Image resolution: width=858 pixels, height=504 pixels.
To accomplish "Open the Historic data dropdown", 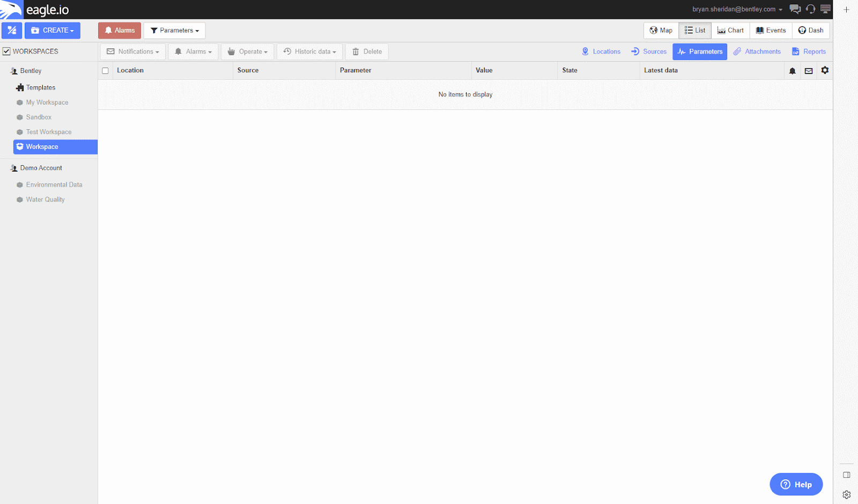I will pyautogui.click(x=309, y=51).
